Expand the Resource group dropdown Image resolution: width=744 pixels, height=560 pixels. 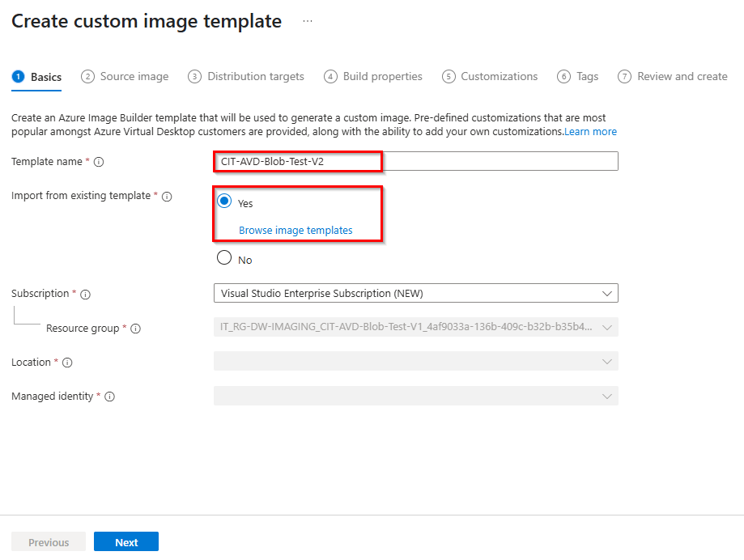coord(608,327)
